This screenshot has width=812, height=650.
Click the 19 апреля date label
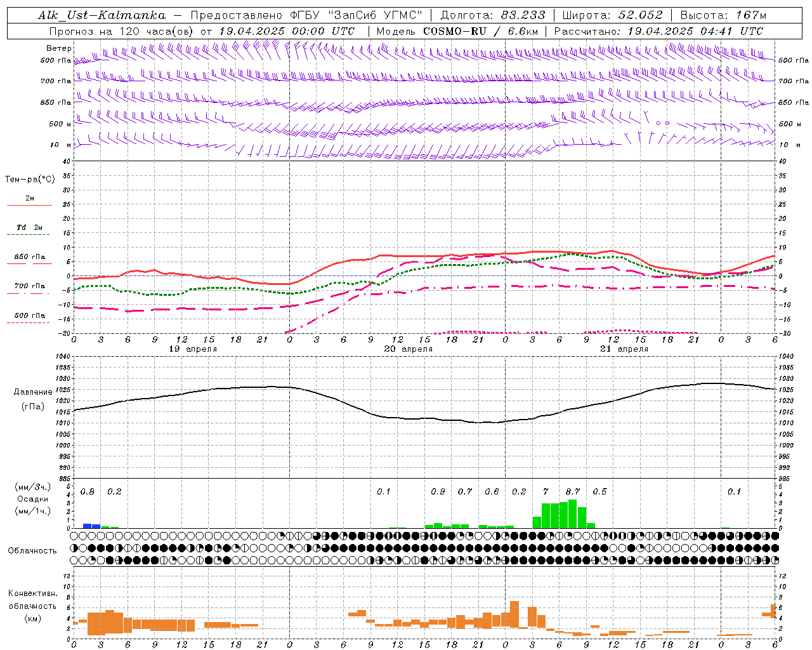(x=193, y=349)
